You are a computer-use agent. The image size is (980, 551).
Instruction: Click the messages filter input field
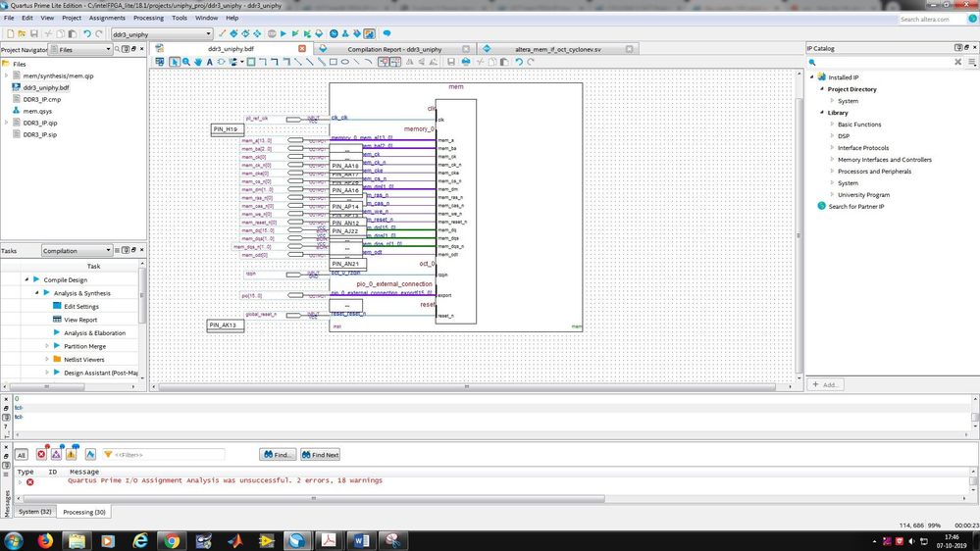[167, 455]
